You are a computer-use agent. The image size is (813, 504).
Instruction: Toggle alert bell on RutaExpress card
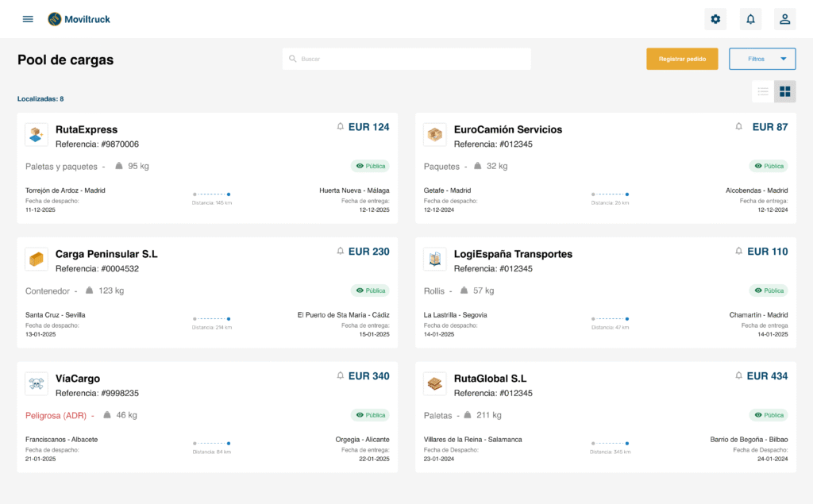341,127
